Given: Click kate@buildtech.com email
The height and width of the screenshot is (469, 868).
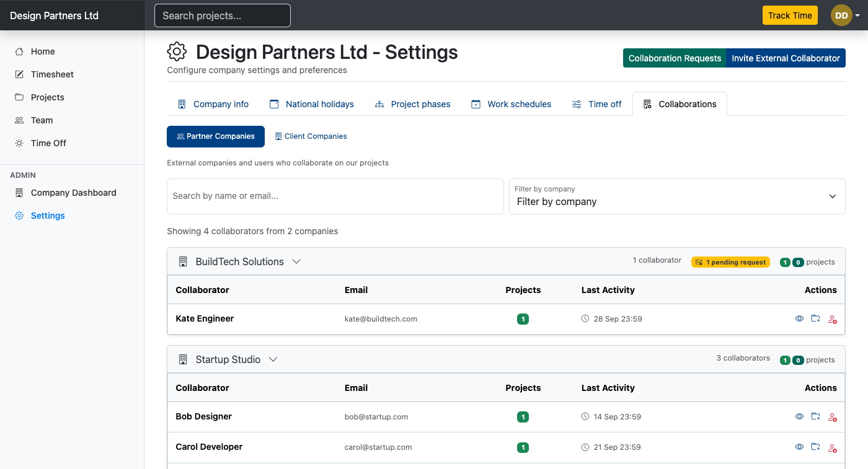Looking at the screenshot, I should (x=381, y=319).
